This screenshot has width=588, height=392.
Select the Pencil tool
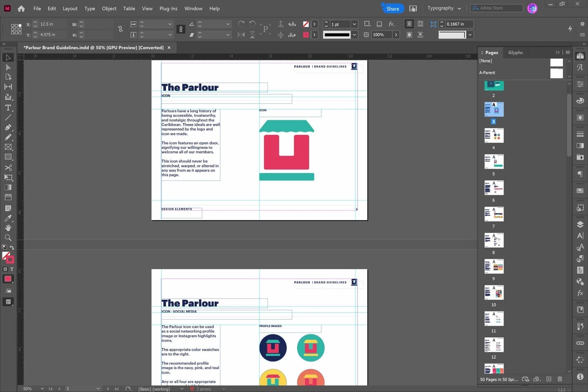[x=8, y=137]
